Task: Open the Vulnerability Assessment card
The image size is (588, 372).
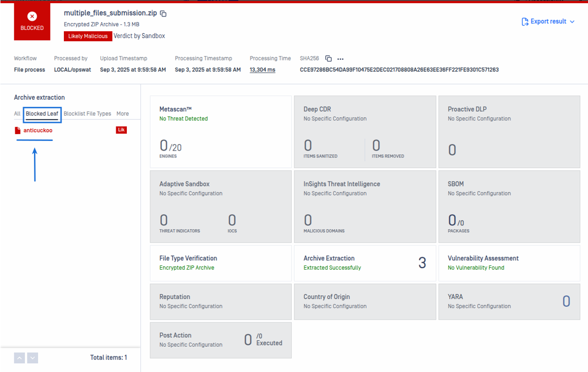Action: click(509, 263)
